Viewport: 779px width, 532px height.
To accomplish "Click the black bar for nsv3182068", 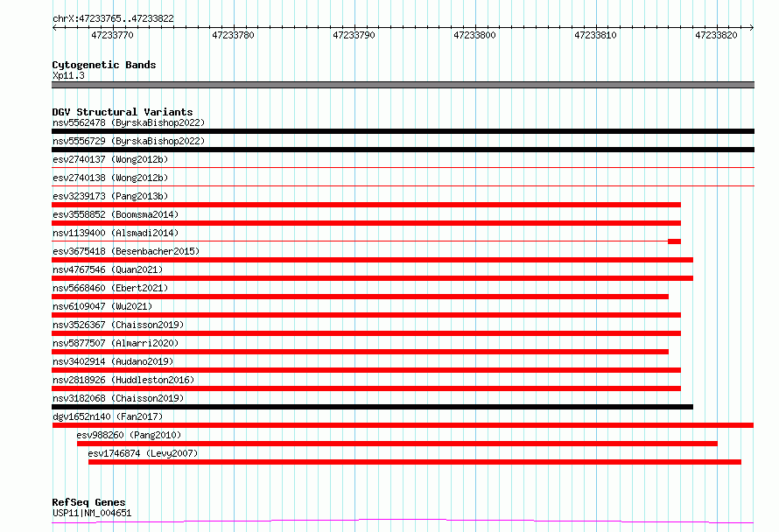I will tap(372, 407).
